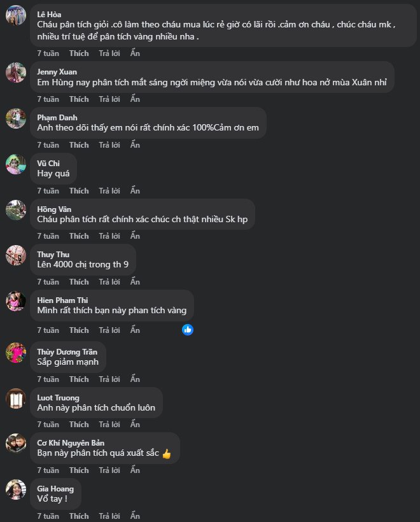
Task: Click Vũ Chi's profile picture
Action: point(16,164)
